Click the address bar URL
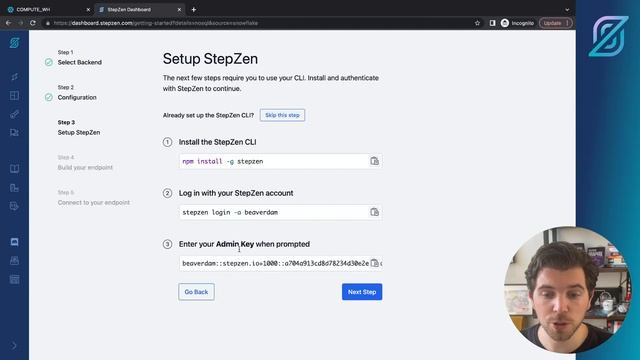 click(x=156, y=23)
